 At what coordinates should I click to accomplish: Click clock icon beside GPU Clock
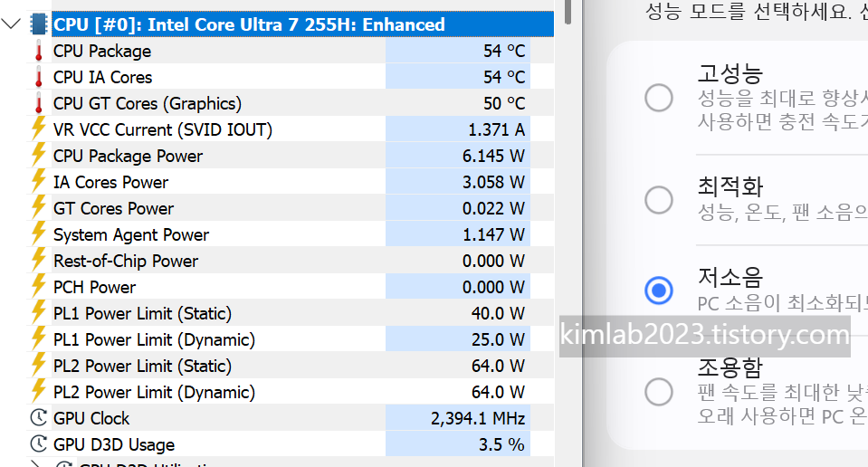tap(39, 418)
